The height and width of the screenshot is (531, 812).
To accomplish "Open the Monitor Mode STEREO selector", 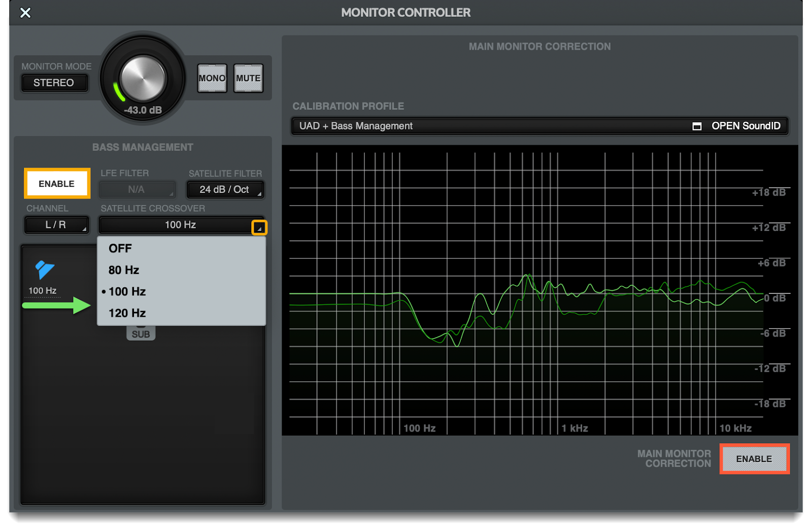I will 54,83.
